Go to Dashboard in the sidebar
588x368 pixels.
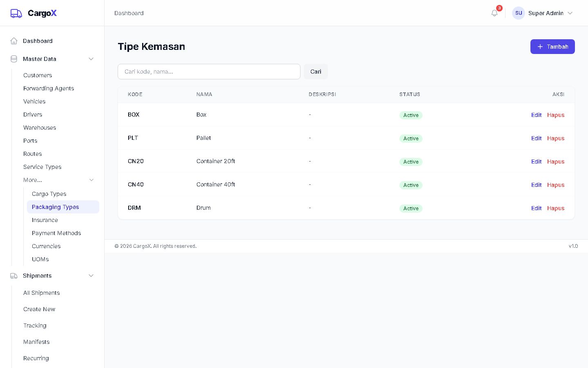click(52, 41)
